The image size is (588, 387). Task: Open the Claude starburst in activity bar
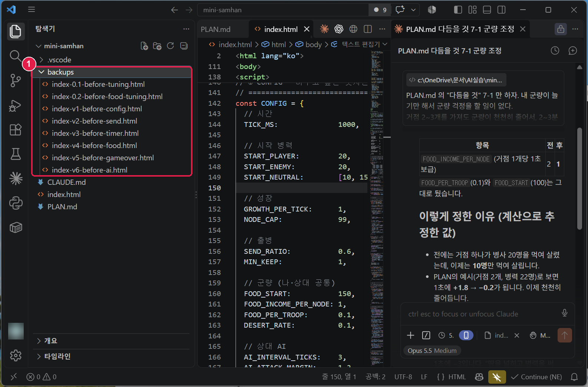(16, 178)
